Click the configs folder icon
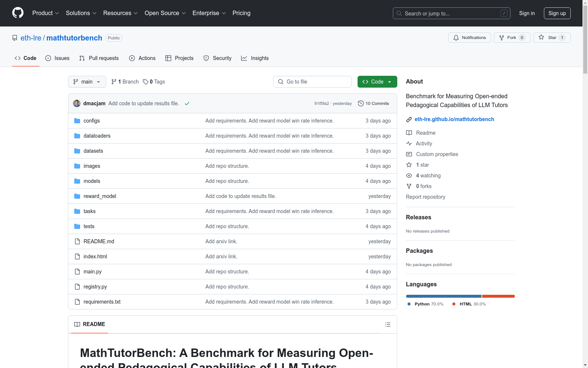 pyautogui.click(x=77, y=121)
